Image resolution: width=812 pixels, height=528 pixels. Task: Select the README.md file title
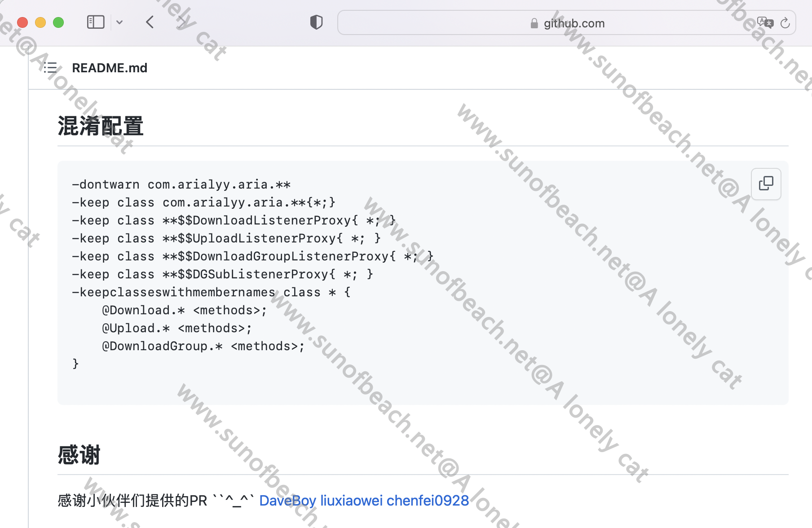coord(110,68)
